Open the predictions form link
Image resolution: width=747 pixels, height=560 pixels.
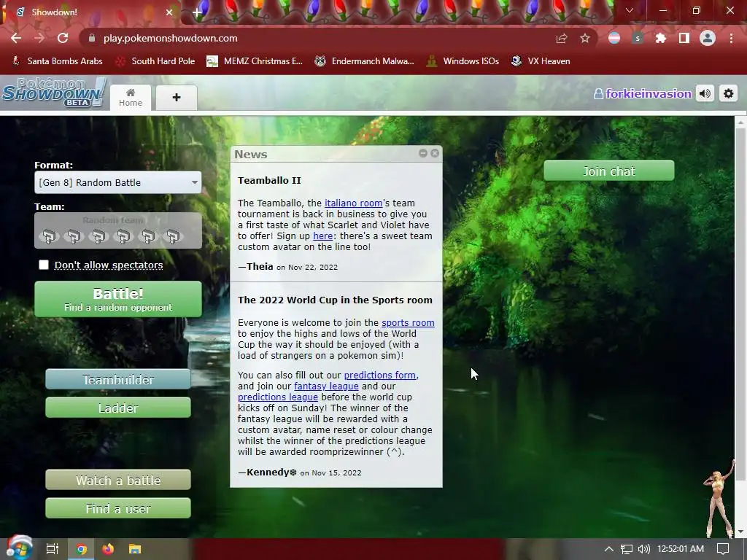point(379,376)
